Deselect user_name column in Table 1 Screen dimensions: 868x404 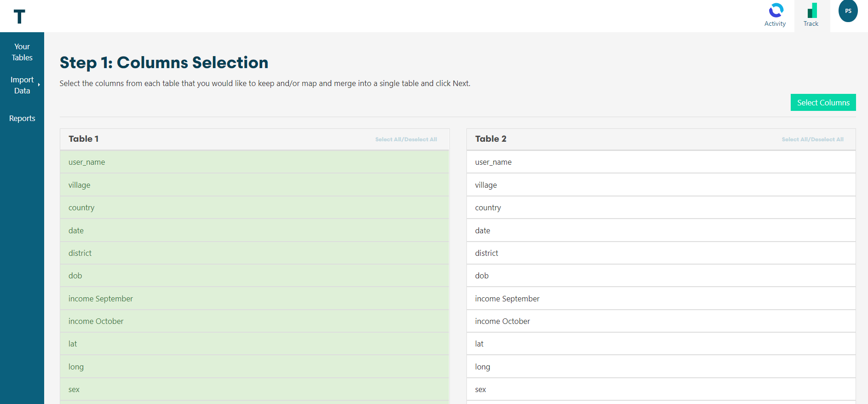click(x=254, y=162)
